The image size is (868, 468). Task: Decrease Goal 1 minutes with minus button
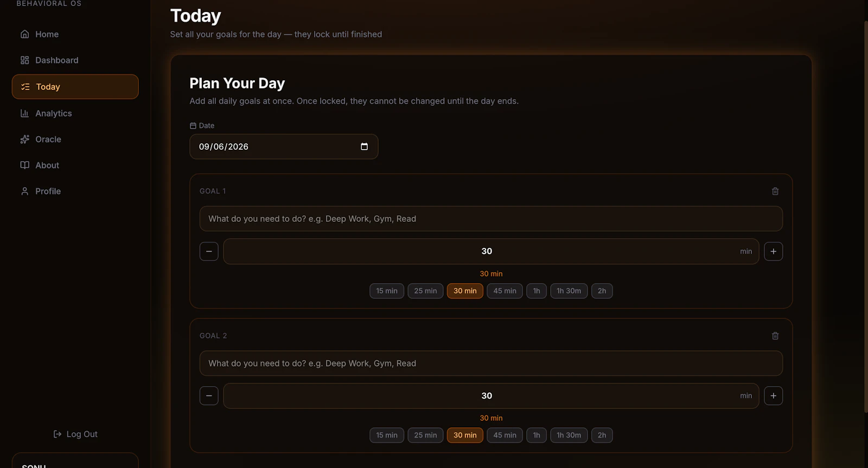209,251
